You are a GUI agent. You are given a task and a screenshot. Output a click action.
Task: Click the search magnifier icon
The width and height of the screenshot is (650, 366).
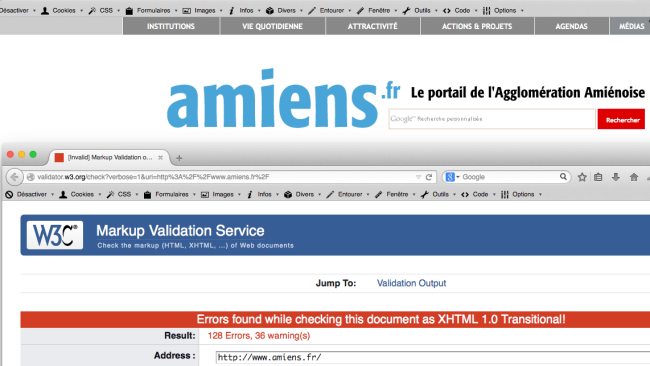coord(563,177)
